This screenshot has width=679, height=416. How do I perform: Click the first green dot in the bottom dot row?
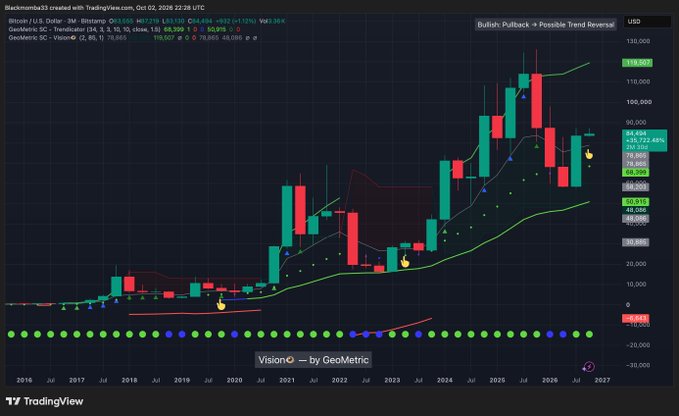point(11,334)
